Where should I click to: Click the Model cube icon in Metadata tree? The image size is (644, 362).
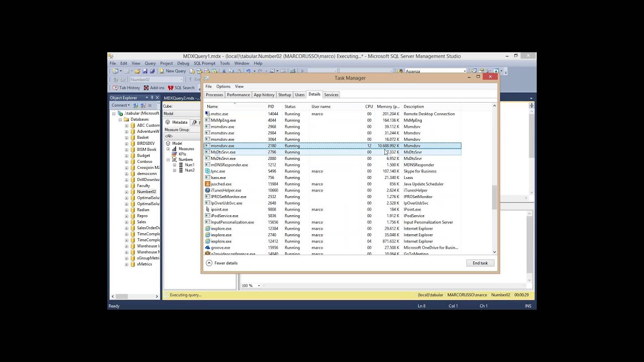(x=168, y=143)
